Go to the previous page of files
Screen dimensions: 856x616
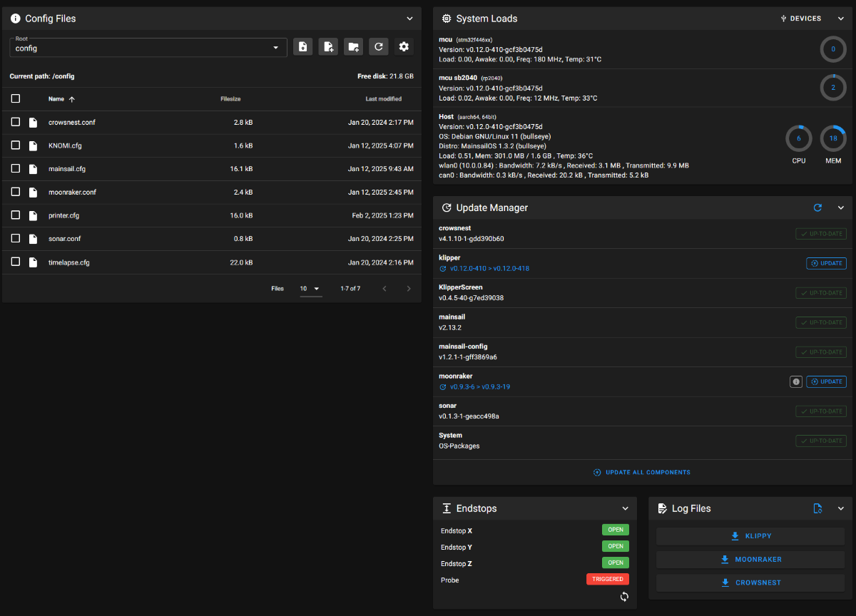click(384, 289)
